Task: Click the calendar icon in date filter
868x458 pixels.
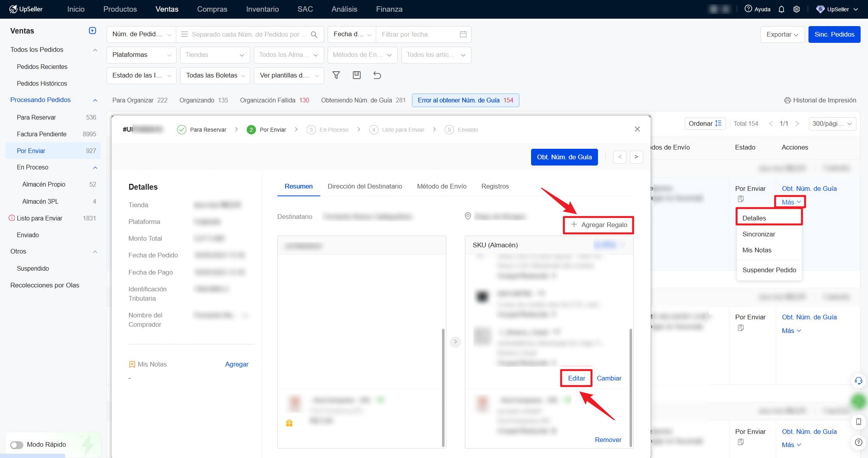Action: click(x=463, y=34)
